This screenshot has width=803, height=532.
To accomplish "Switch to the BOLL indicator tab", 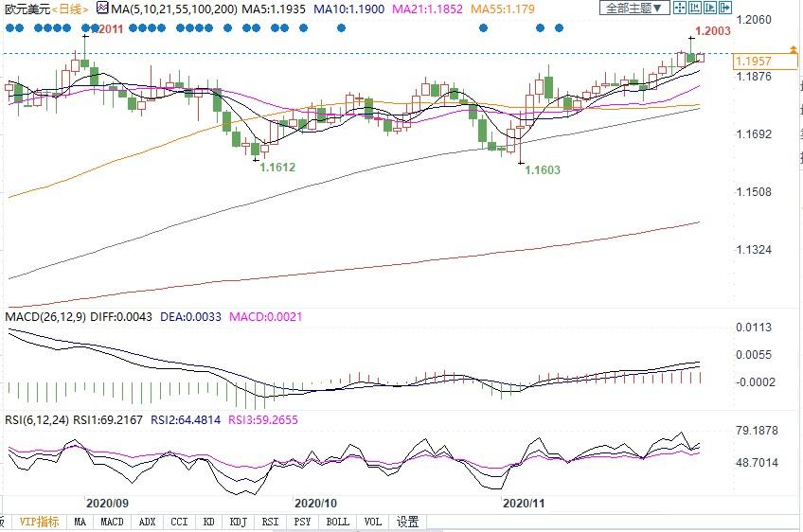I will (x=336, y=522).
